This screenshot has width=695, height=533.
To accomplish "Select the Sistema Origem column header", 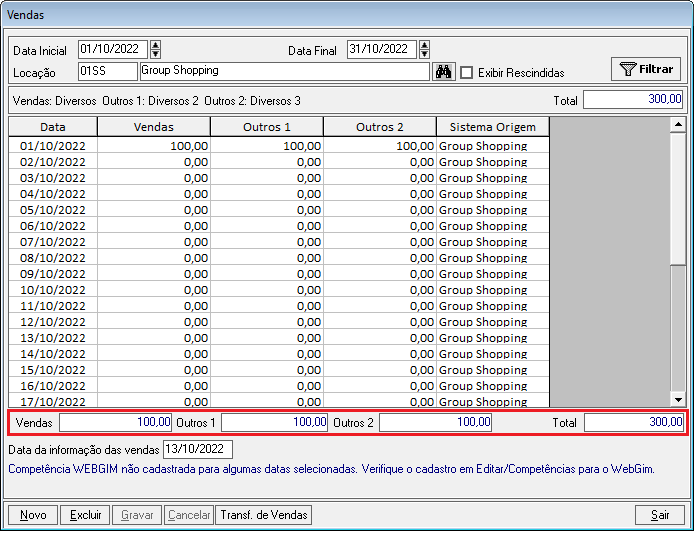I will click(492, 127).
